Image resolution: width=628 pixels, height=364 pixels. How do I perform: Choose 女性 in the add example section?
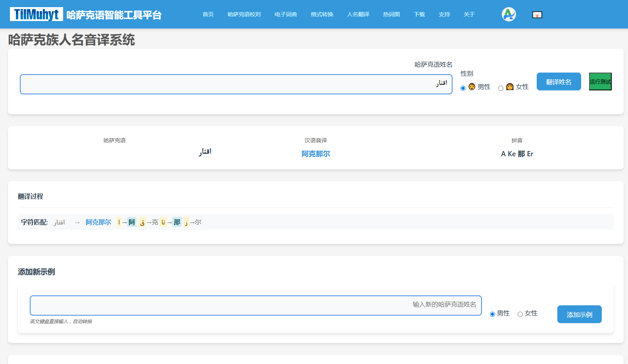(x=520, y=314)
